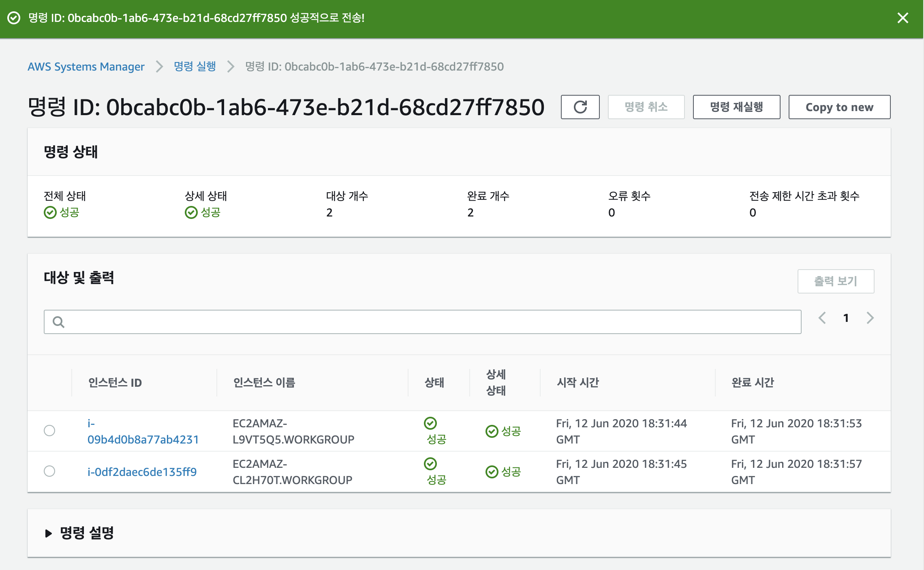Click 인스턴스 ID column header
924x570 pixels.
coord(115,383)
